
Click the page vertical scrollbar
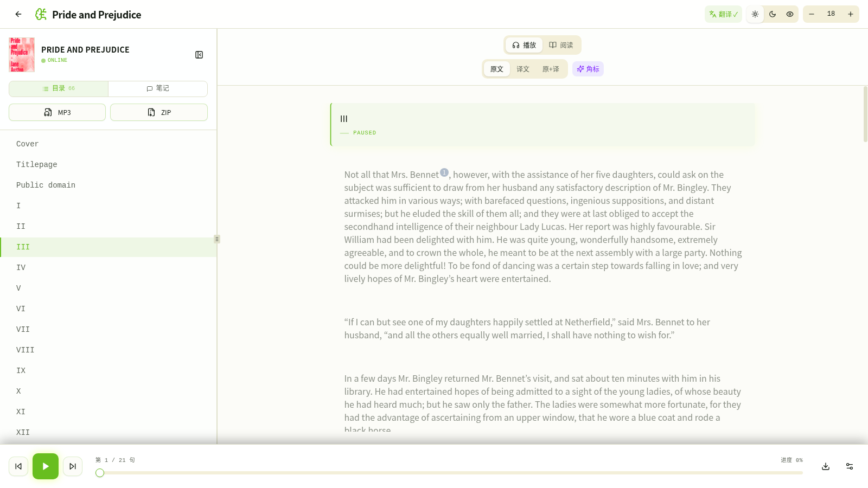865,114
